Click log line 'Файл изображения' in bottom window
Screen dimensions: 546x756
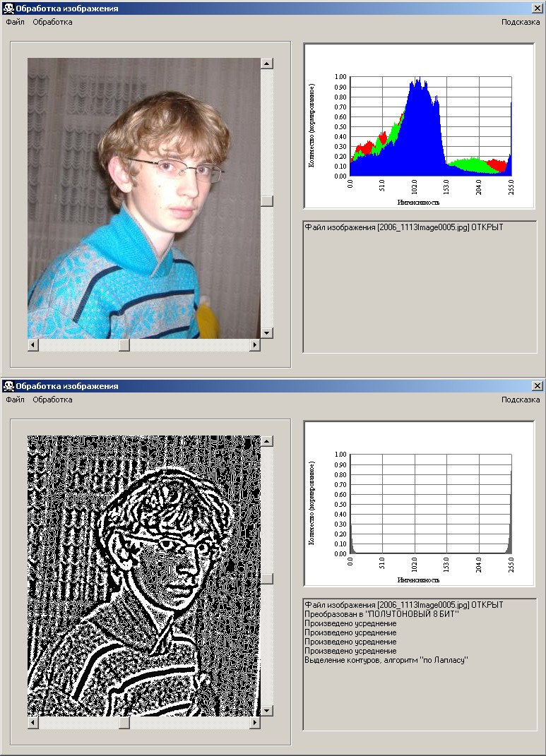click(x=404, y=605)
